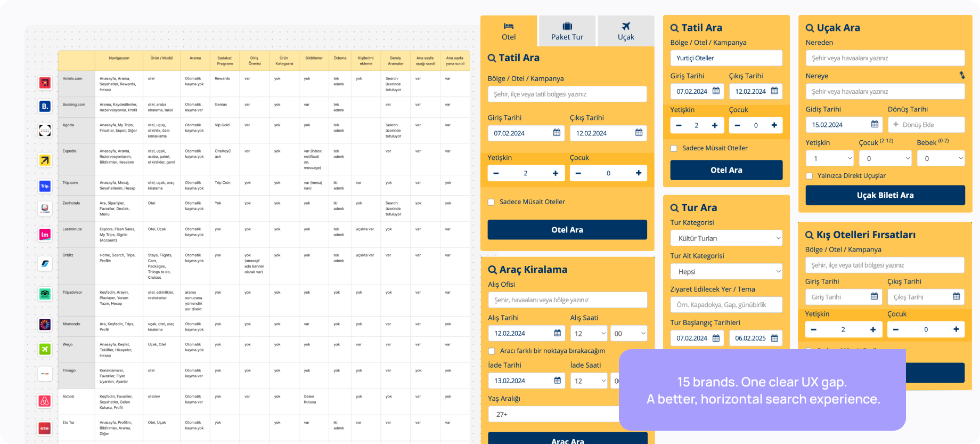Increase Yetişkin count in tabbed Tatil Ara

[x=556, y=173]
